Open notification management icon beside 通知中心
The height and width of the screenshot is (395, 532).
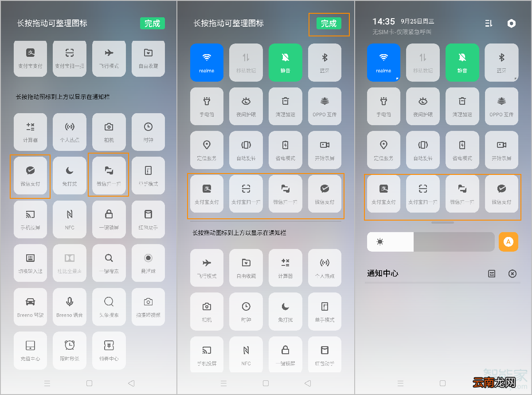492,274
